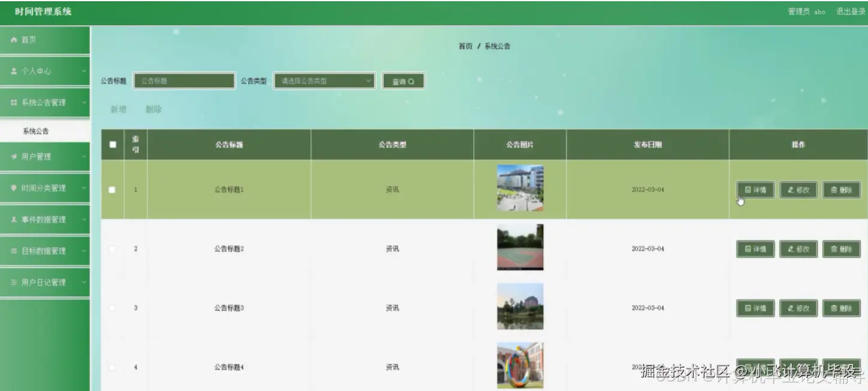Click 退出登录 in the top bar
This screenshot has width=868, height=391.
851,12
